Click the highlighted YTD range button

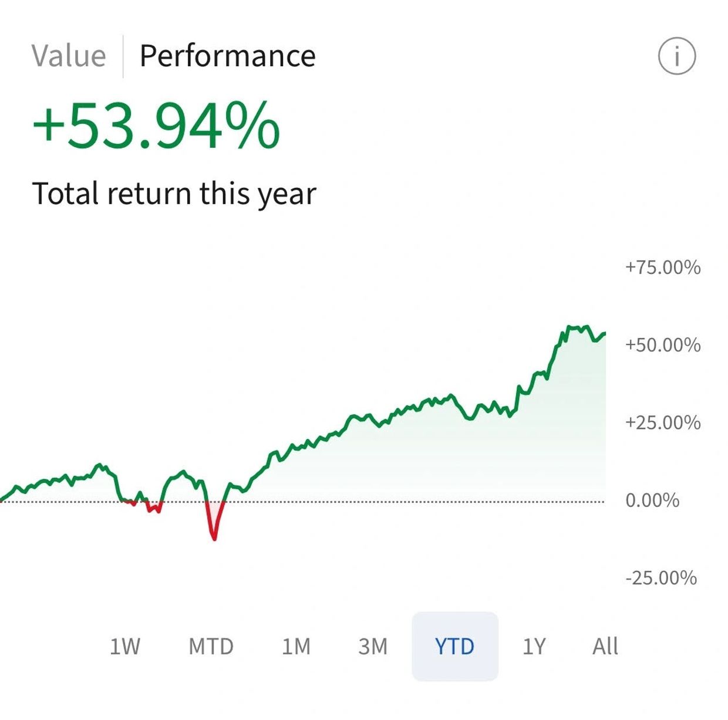tap(455, 646)
